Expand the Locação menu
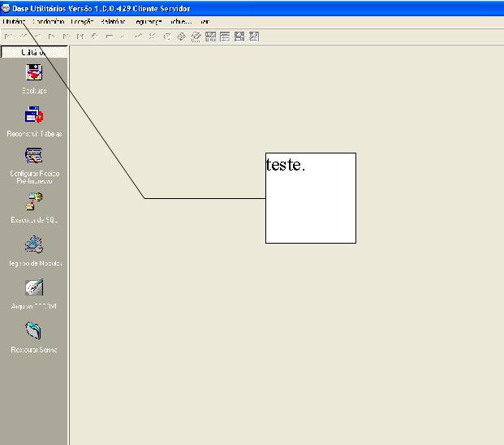This screenshot has height=445, width=504. click(x=82, y=21)
